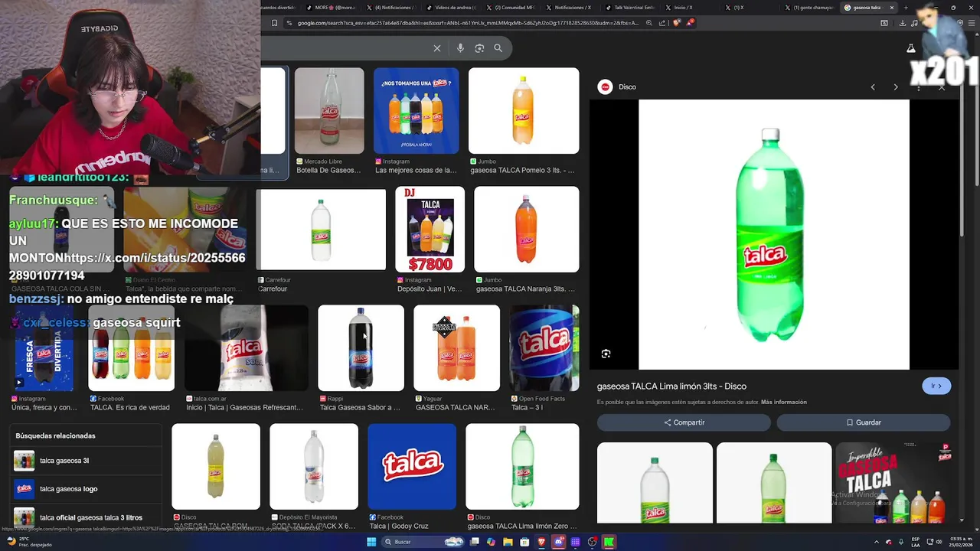Open Microsoft Store from the taskbar
Screen dimensions: 980x551
[x=524, y=542]
